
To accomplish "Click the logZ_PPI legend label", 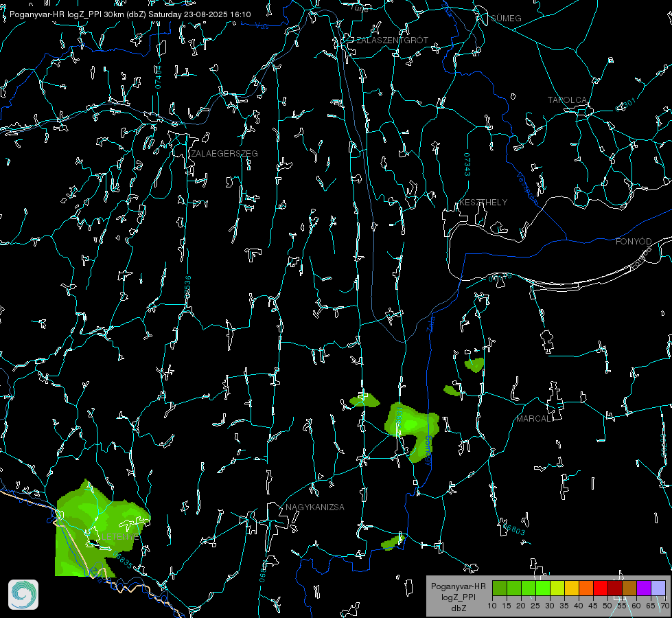I will click(459, 597).
